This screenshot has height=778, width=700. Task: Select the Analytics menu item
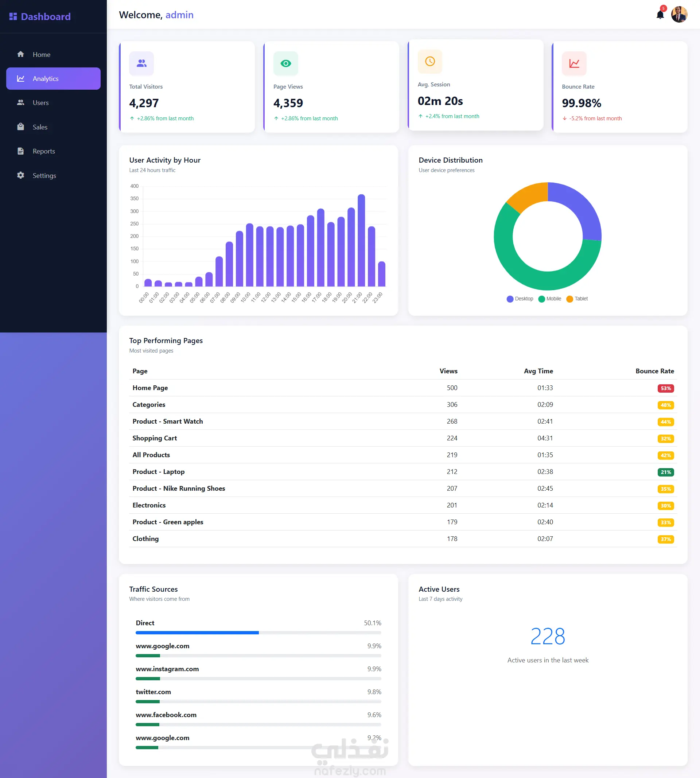point(54,79)
